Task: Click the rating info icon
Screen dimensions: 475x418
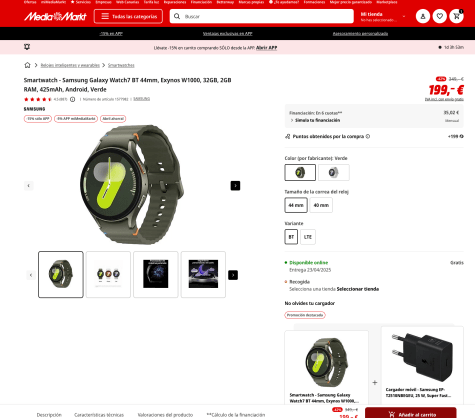Action: click(72, 99)
